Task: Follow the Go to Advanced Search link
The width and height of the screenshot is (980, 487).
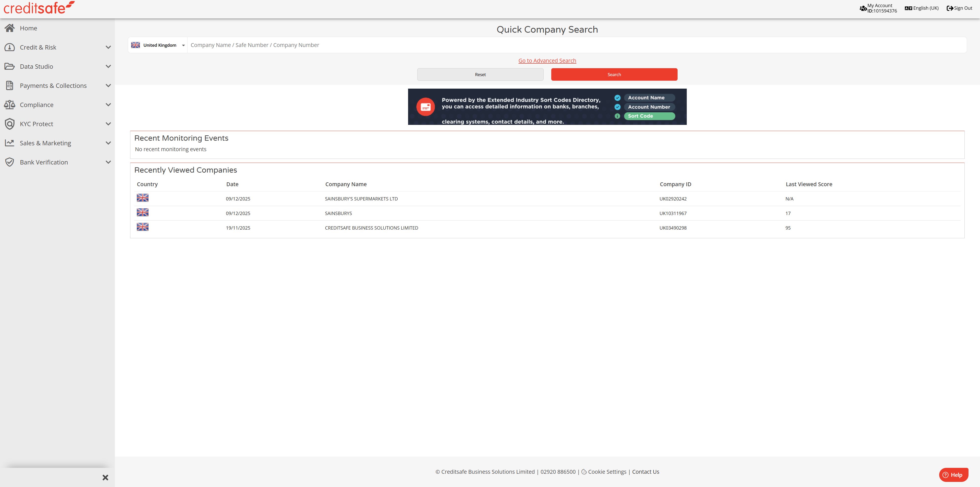Action: (x=547, y=61)
